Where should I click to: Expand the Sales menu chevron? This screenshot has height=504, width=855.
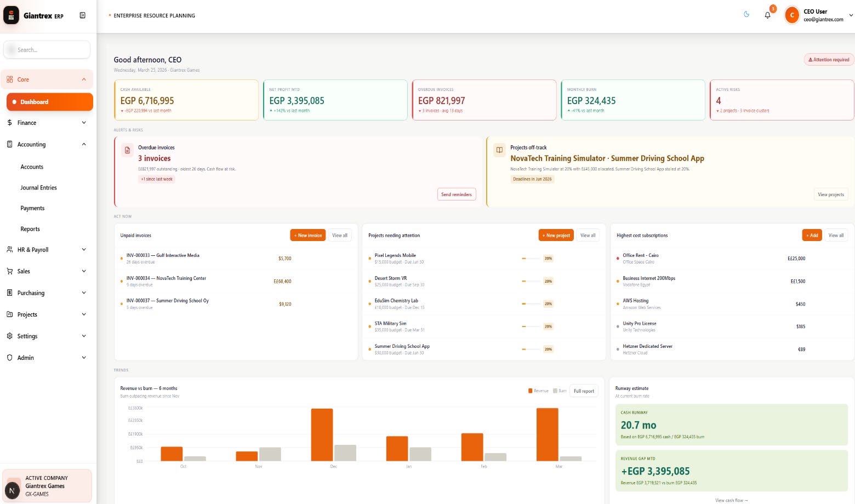pyautogui.click(x=84, y=271)
